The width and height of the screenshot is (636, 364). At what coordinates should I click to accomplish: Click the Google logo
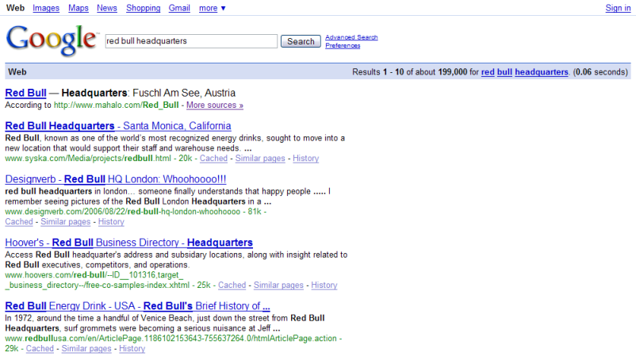click(52, 40)
